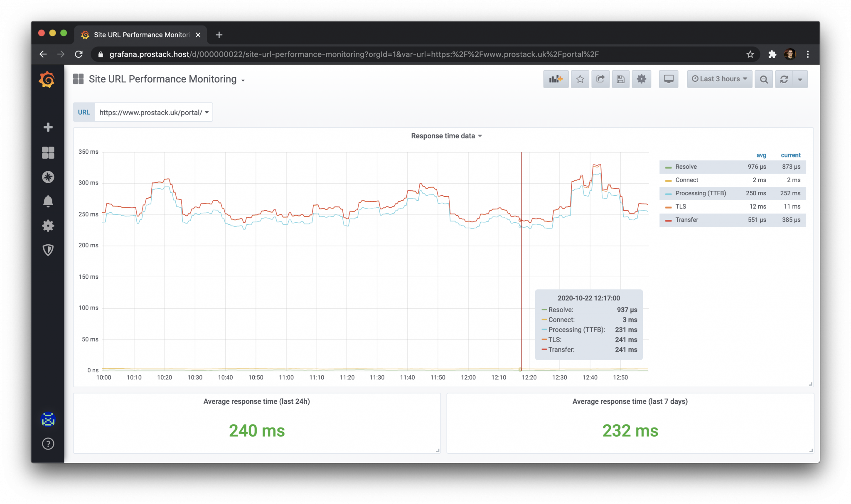Sort the legend by avg column
The width and height of the screenshot is (851, 504).
coord(761,155)
